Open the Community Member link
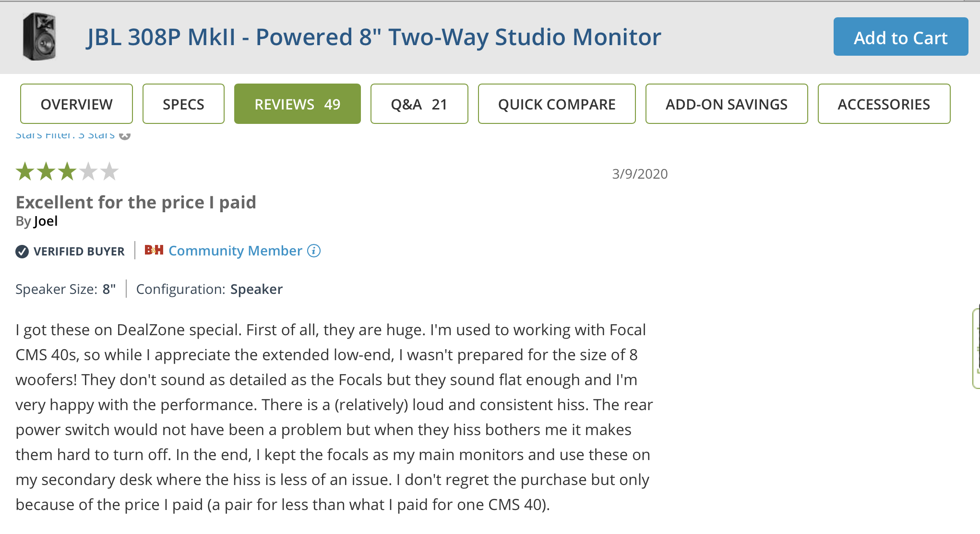The width and height of the screenshot is (980, 534). tap(235, 251)
